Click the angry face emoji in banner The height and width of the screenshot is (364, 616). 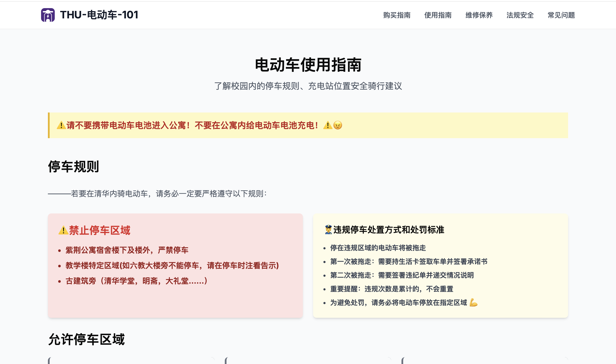[x=338, y=125]
